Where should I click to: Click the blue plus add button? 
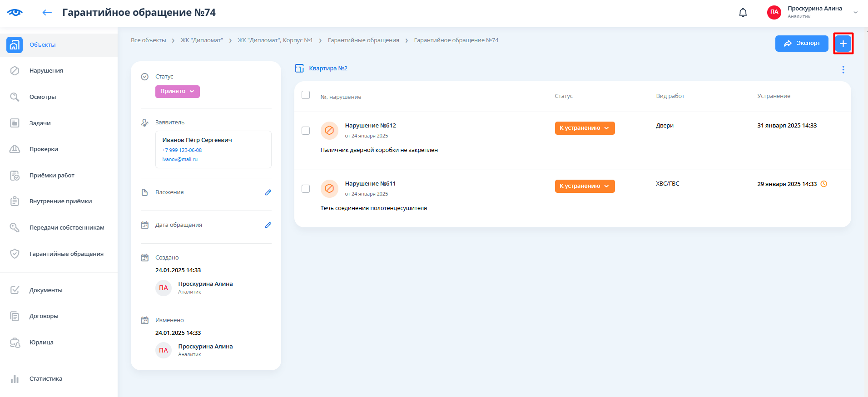pyautogui.click(x=843, y=44)
